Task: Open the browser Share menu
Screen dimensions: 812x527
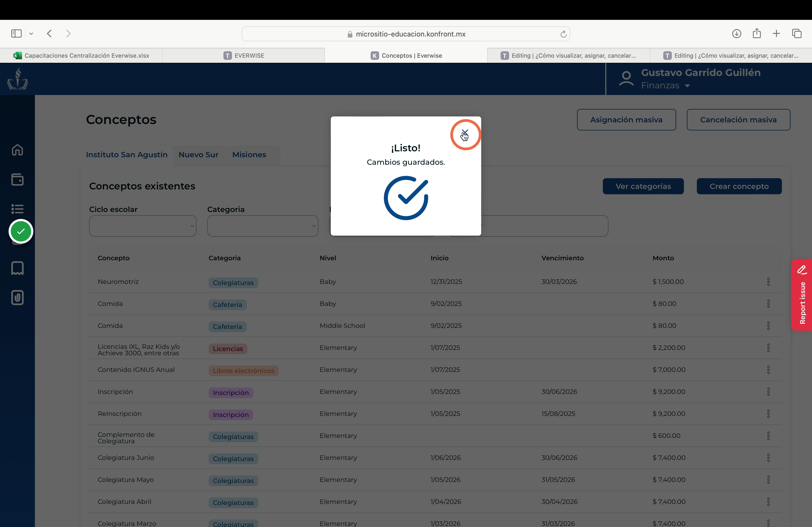Action: coord(757,33)
